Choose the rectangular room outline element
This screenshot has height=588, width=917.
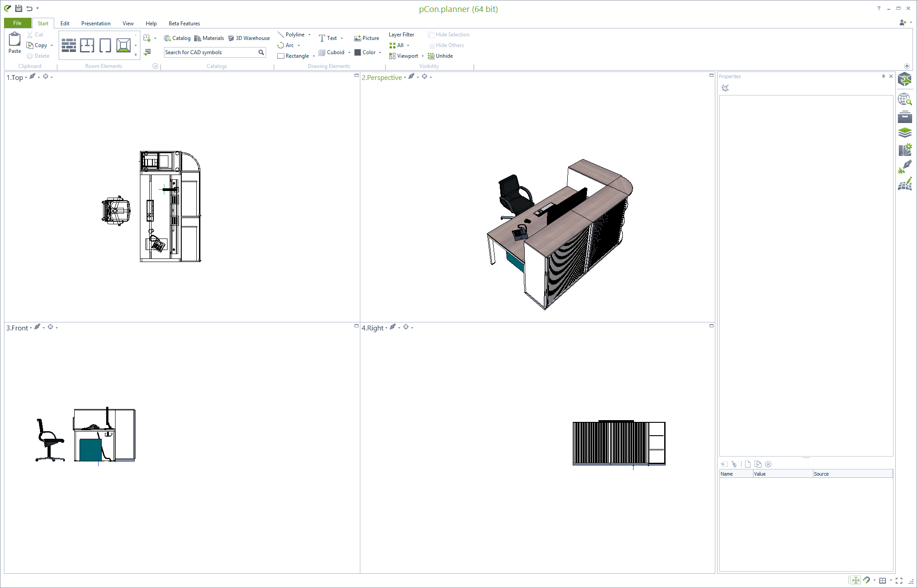[x=105, y=45]
